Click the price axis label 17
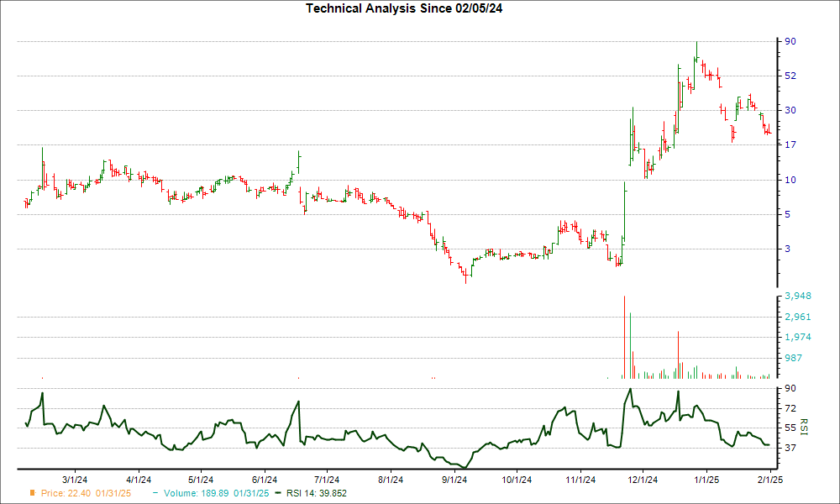840x504 pixels. coord(790,144)
